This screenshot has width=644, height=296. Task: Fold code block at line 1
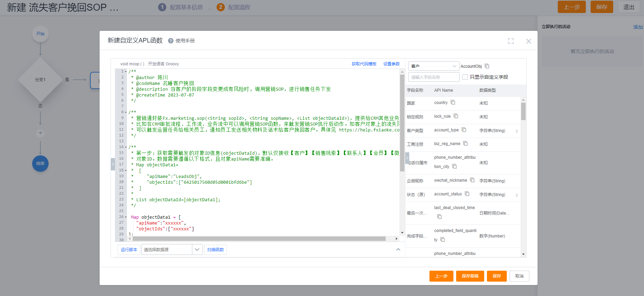[126, 72]
